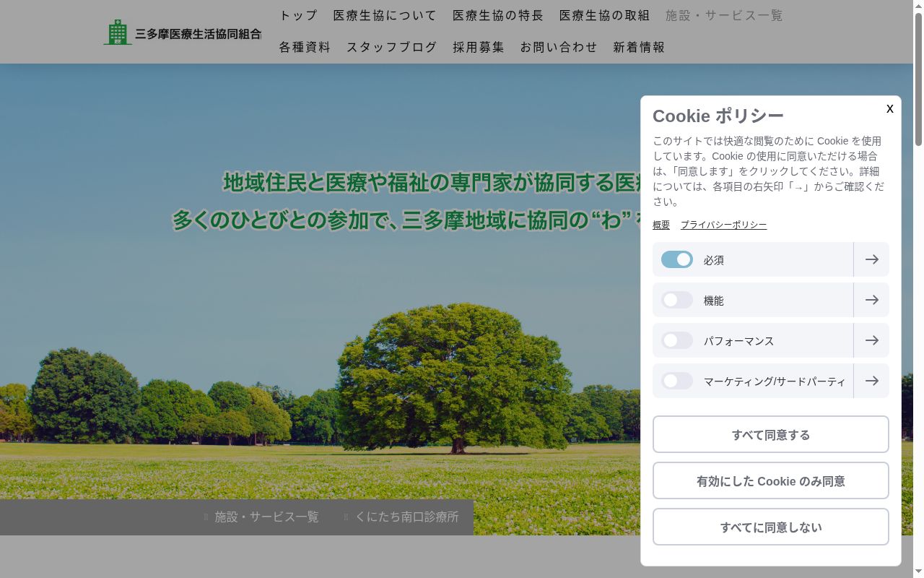Open the くにたち南口診療所 link
Screen dimensions: 924x578
406,517
